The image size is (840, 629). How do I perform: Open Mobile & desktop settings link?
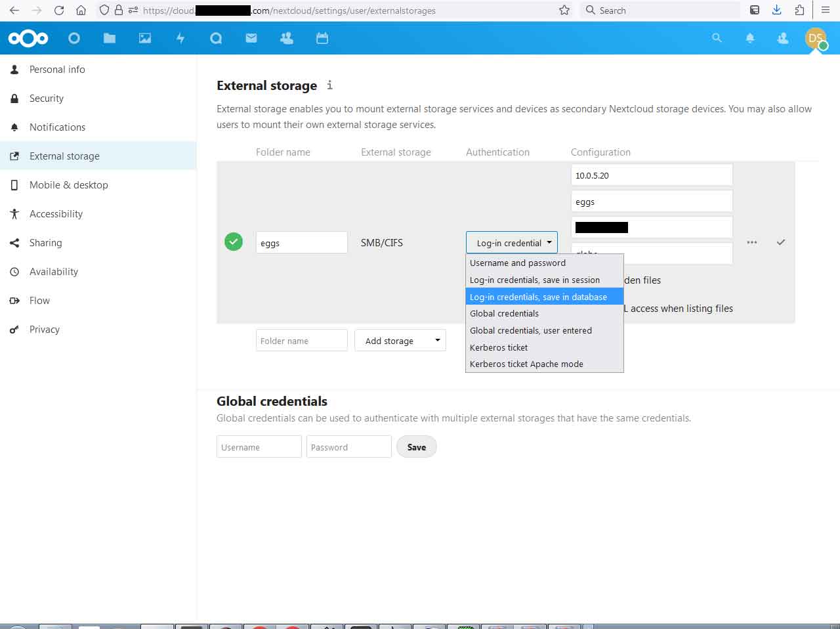pyautogui.click(x=69, y=185)
